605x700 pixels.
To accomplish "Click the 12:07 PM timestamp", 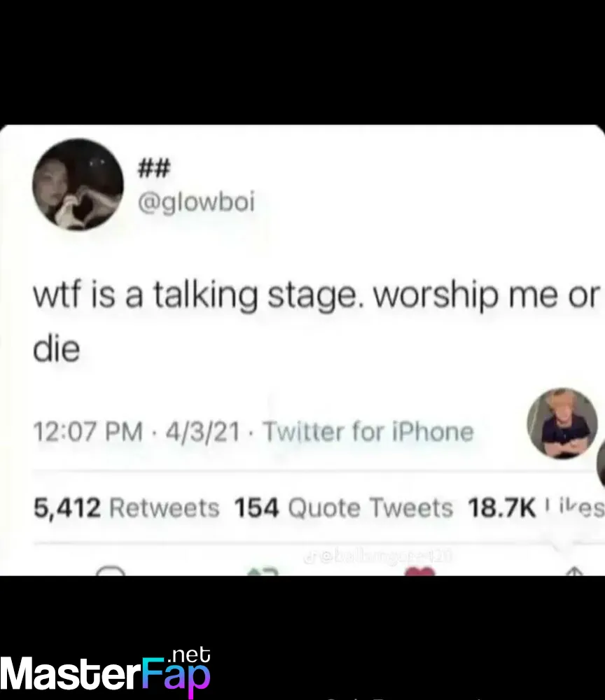I will 88,432.
